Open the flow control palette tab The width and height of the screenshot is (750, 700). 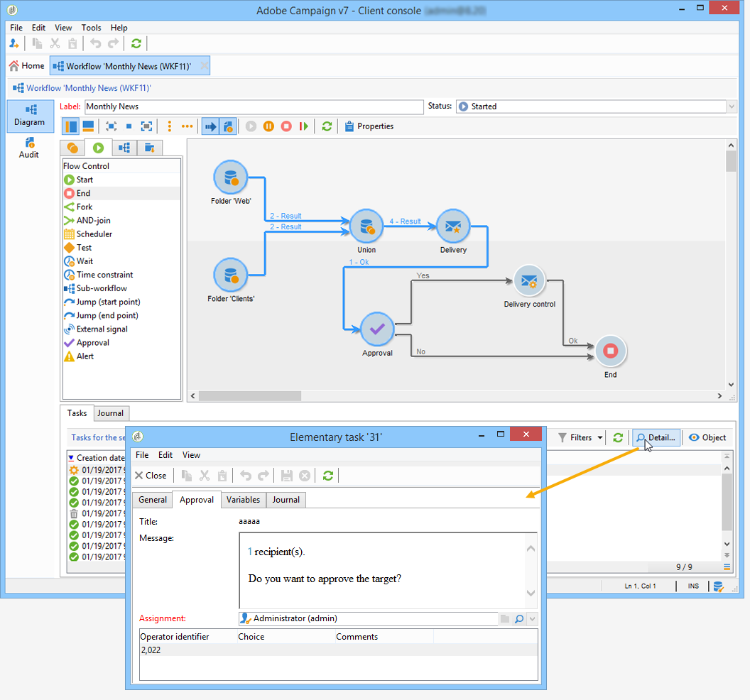click(x=99, y=148)
